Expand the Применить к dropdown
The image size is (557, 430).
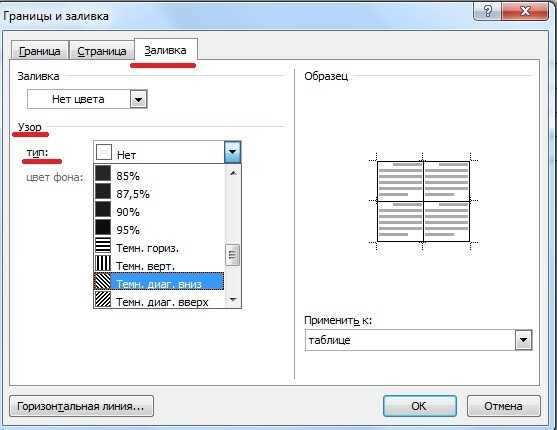click(x=523, y=340)
